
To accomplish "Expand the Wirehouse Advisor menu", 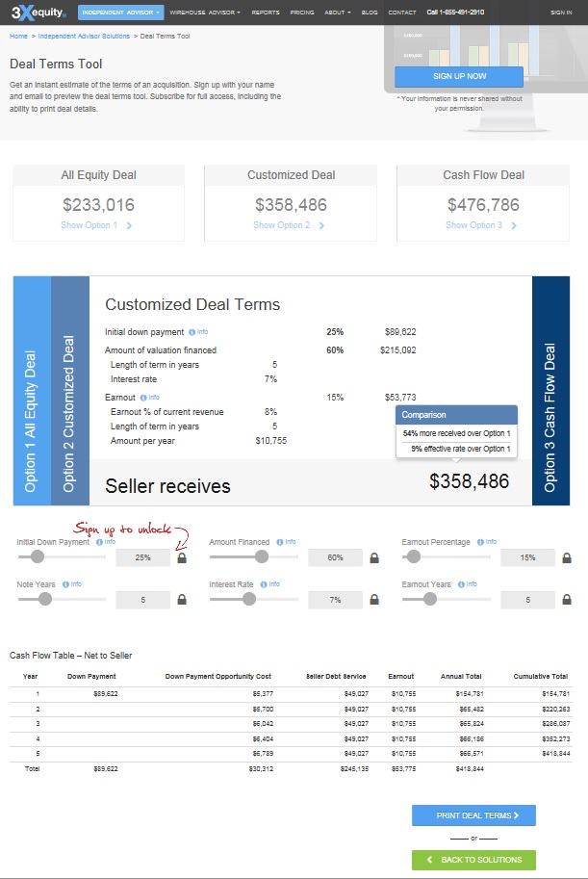I will [x=206, y=13].
